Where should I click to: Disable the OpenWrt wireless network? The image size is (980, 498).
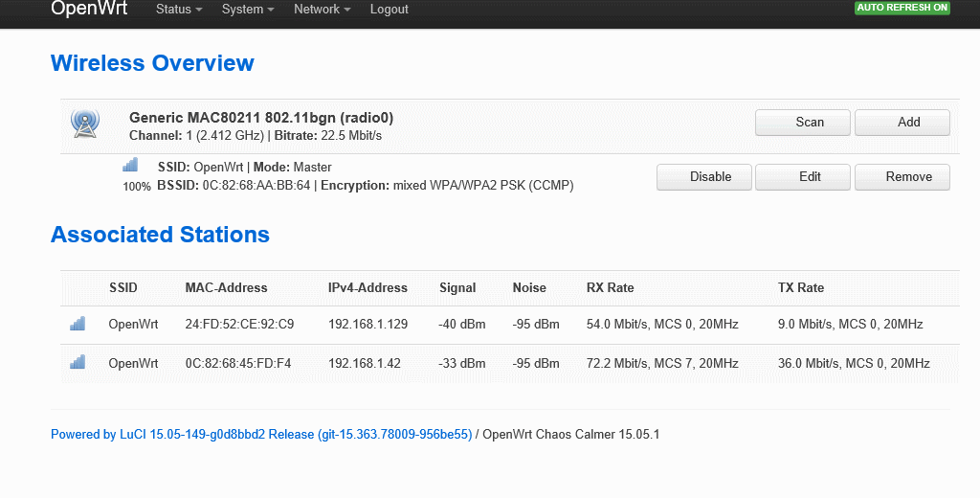pos(703,176)
